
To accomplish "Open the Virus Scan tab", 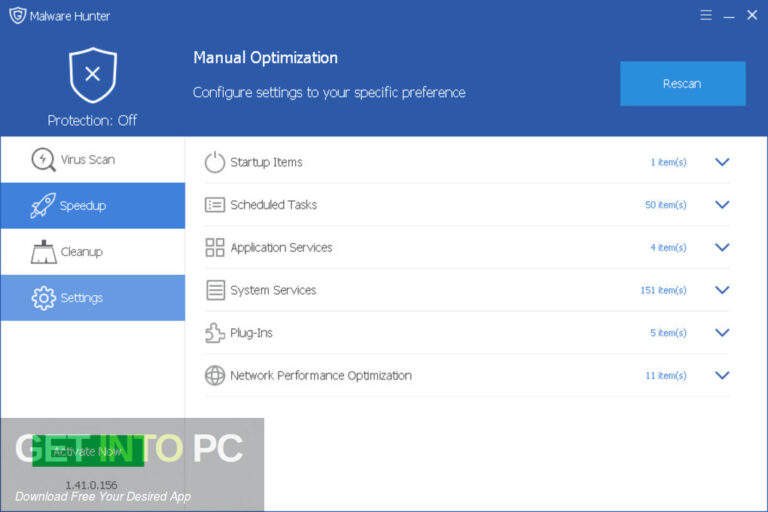I will tap(93, 160).
